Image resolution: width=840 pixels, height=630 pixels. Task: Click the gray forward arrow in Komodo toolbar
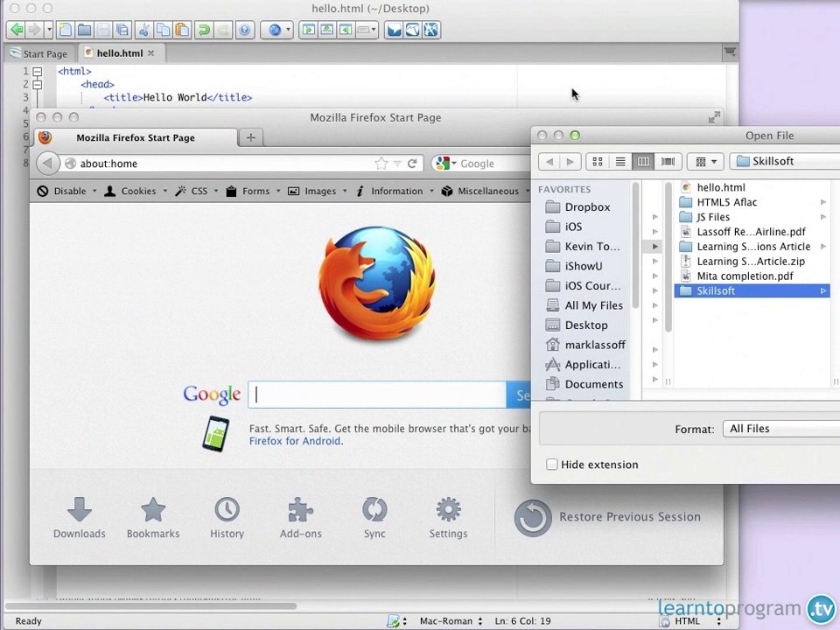click(34, 30)
